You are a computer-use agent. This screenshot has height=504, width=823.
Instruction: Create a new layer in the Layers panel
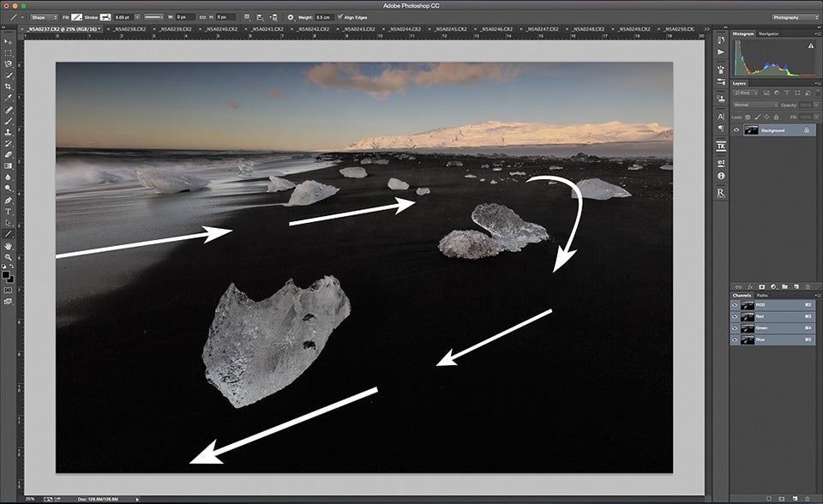[797, 286]
